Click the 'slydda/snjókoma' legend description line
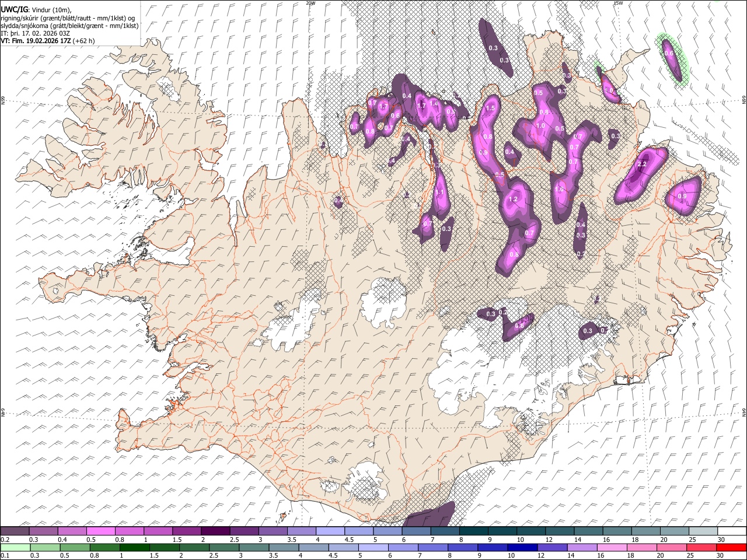This screenshot has height=560, width=747. (x=69, y=26)
